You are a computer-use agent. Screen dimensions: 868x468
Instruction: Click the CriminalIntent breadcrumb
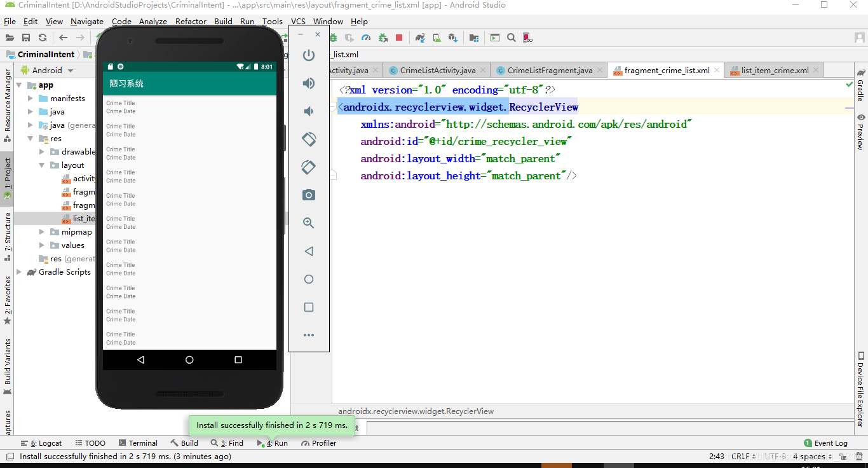click(x=41, y=55)
